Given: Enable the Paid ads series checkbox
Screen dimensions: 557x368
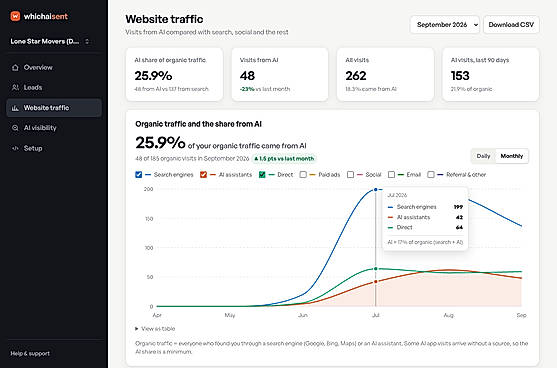Looking at the screenshot, I should pyautogui.click(x=303, y=174).
